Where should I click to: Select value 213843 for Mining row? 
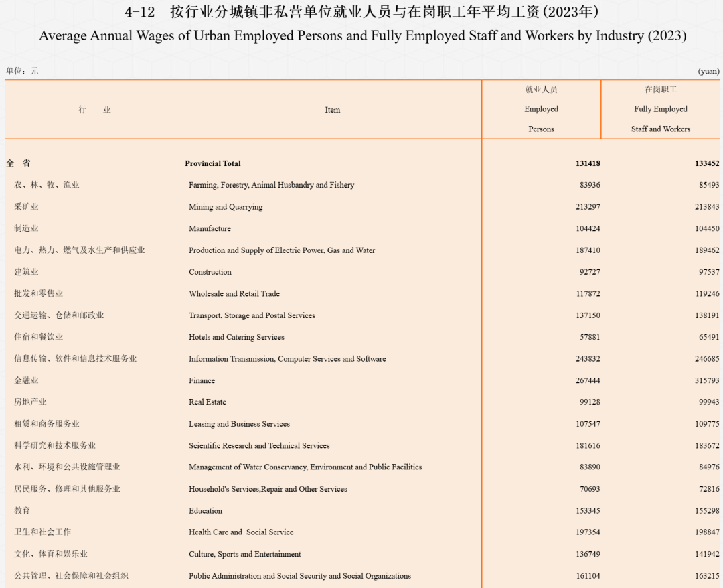tap(707, 207)
